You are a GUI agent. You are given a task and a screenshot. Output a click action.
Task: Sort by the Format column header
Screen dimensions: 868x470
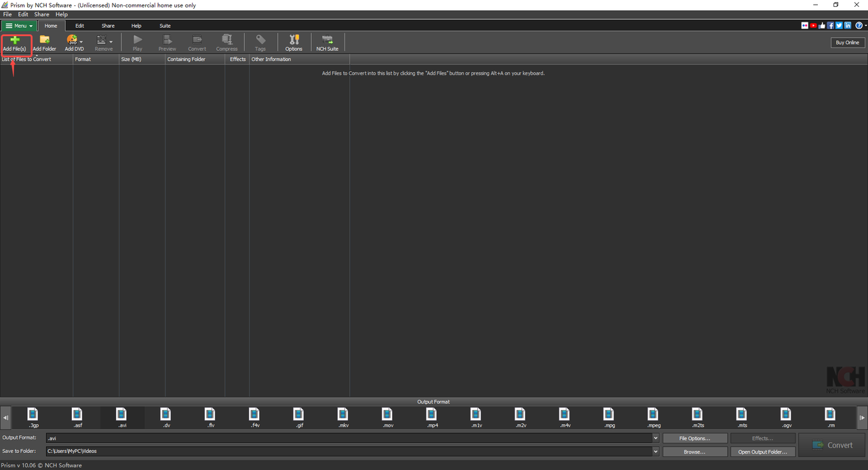coord(96,59)
